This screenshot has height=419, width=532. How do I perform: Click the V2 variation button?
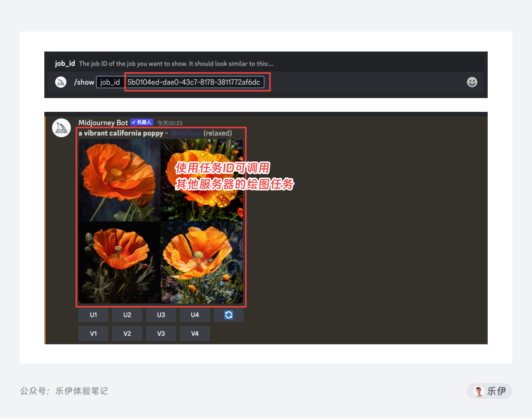click(127, 333)
